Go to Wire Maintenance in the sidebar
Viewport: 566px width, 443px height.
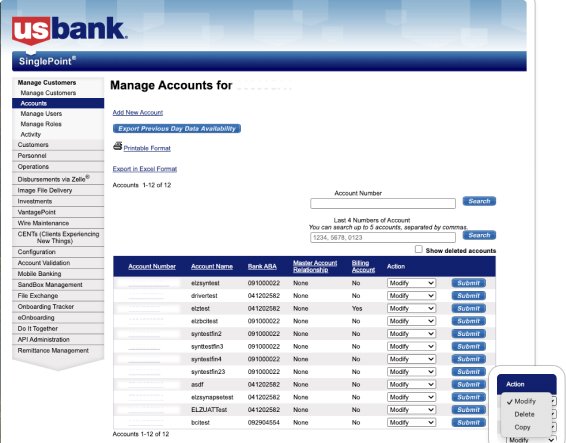click(x=43, y=223)
